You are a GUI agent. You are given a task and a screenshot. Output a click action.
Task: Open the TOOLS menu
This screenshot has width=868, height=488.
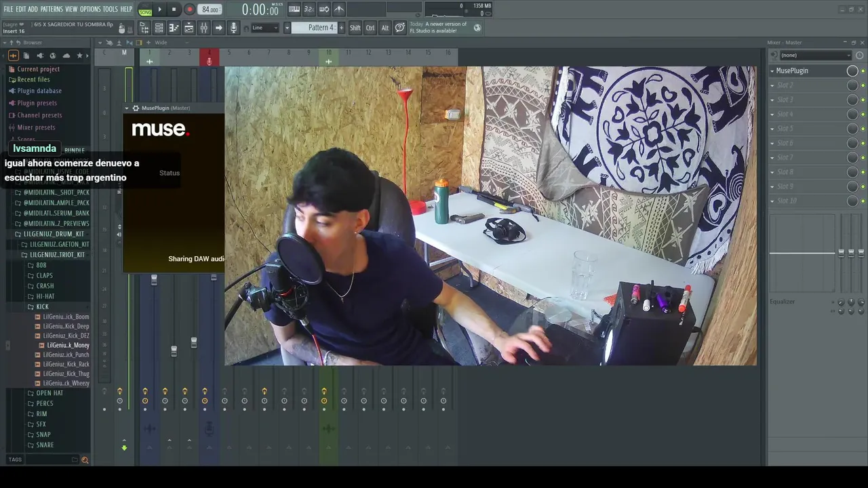pyautogui.click(x=111, y=9)
